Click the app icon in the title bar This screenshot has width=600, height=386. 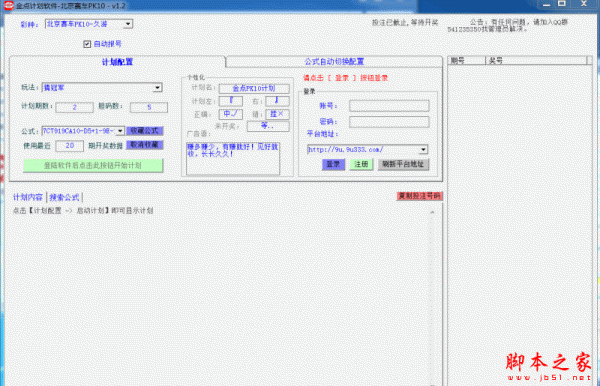coord(8,5)
